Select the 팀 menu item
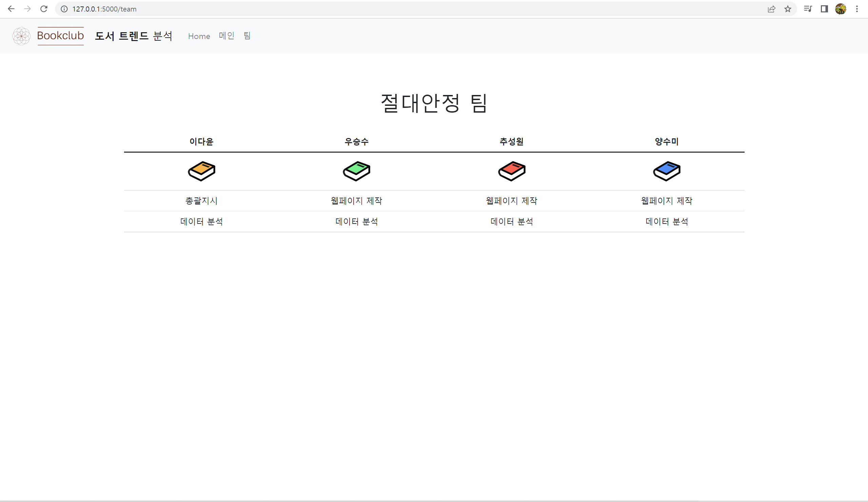The height and width of the screenshot is (502, 868). [x=246, y=36]
